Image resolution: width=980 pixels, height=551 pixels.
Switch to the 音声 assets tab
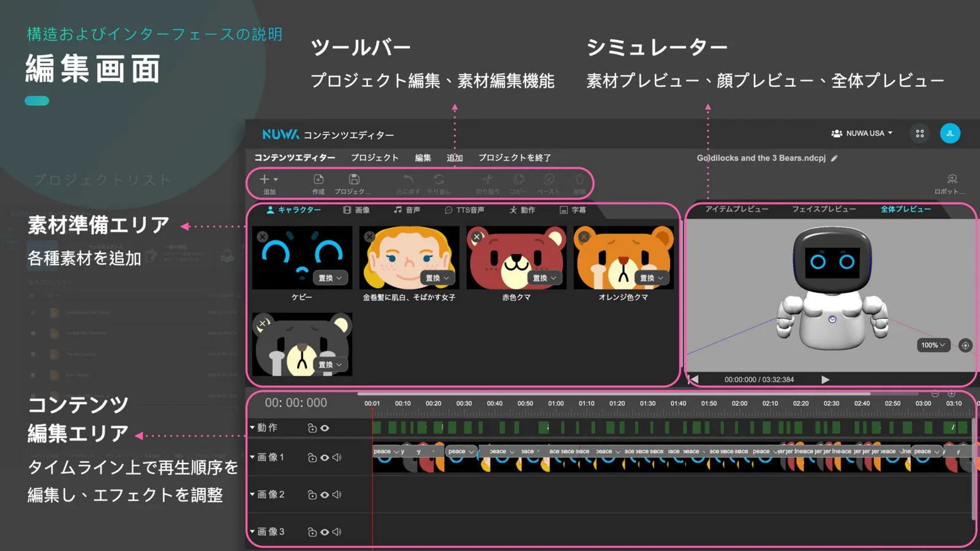407,210
